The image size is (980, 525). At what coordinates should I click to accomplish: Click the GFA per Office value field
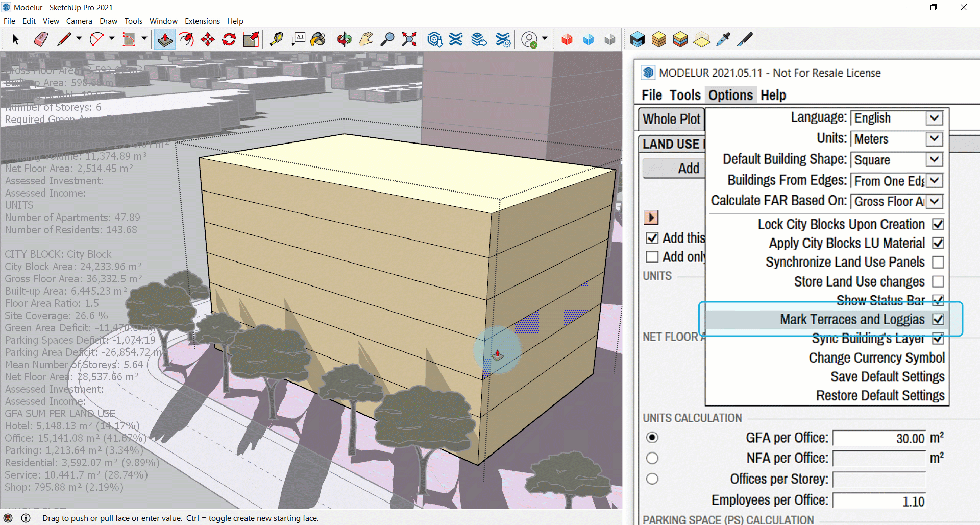point(879,438)
